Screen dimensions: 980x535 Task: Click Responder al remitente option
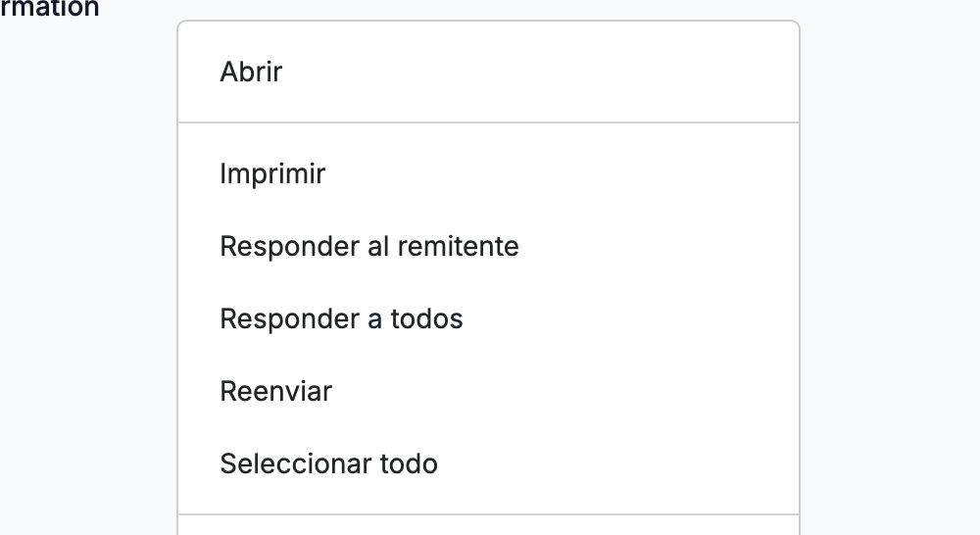pos(488,246)
